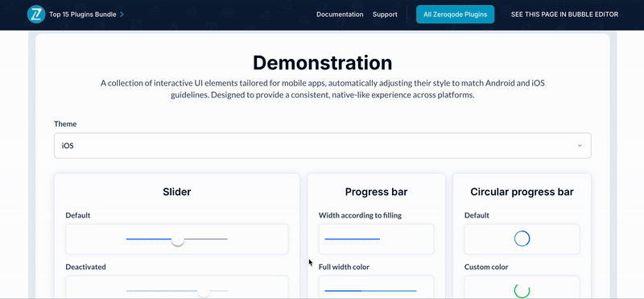Click the Demonstration heading
Screen dimensions: 644x299
pyautogui.click(x=323, y=63)
